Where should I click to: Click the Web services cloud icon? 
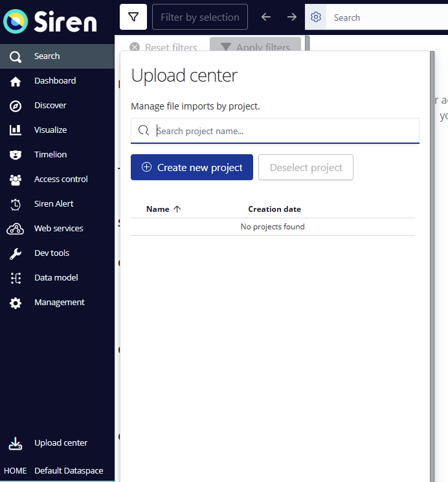click(x=16, y=229)
